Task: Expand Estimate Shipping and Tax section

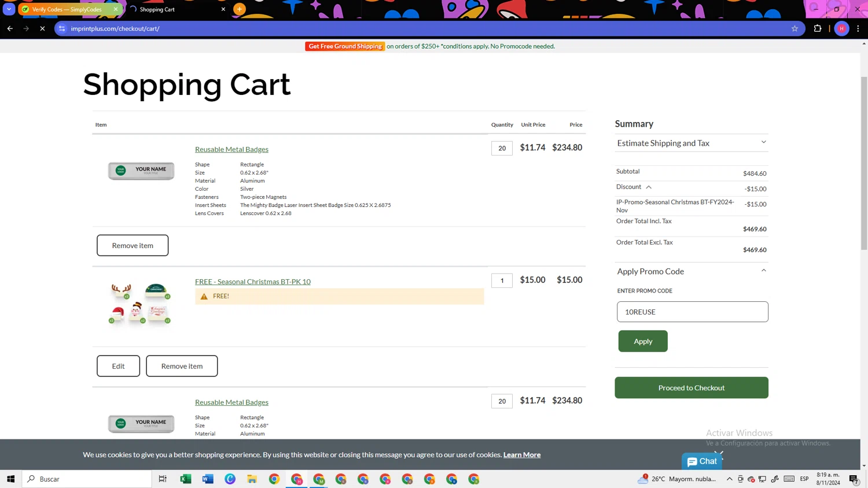Action: (692, 143)
